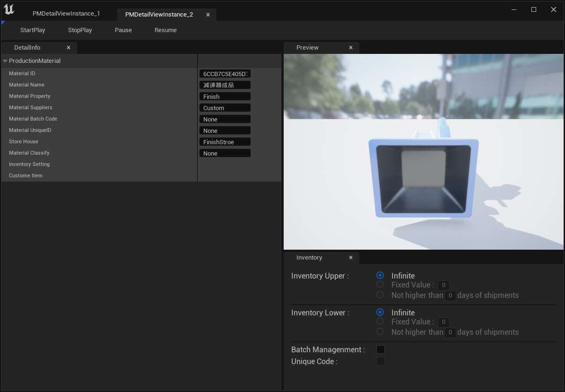
Task: Close the PMDetailViewInstance_2 tab
Action: tap(208, 15)
